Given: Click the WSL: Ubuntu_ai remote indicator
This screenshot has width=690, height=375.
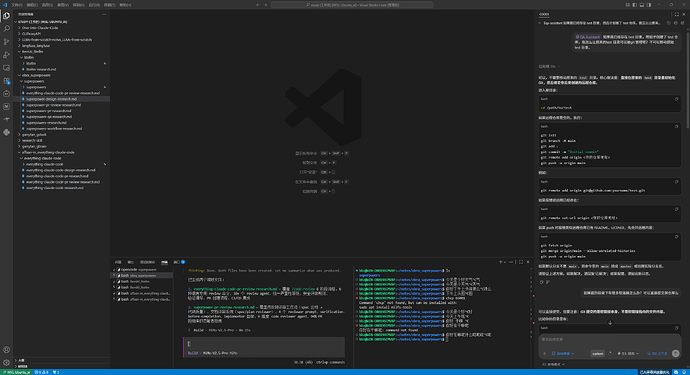Looking at the screenshot, I should [x=16, y=372].
